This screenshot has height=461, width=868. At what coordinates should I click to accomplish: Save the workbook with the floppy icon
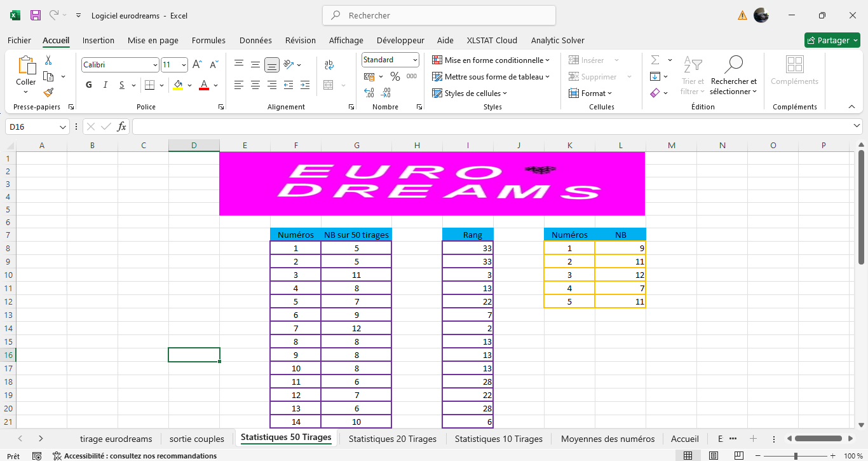pyautogui.click(x=36, y=15)
